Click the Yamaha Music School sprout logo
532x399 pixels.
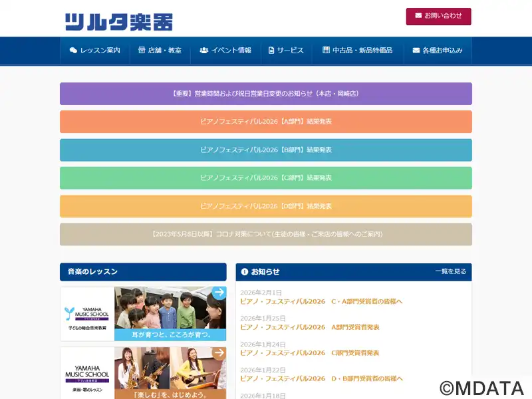69,314
